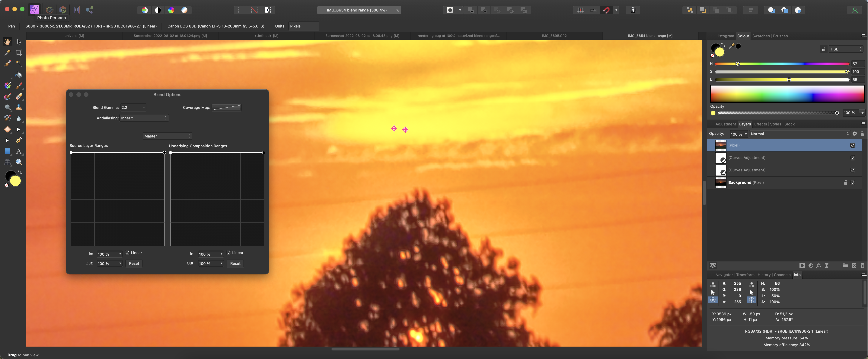The image size is (868, 359).
Task: Apply Auto Levels from toolbar
Action: click(145, 10)
